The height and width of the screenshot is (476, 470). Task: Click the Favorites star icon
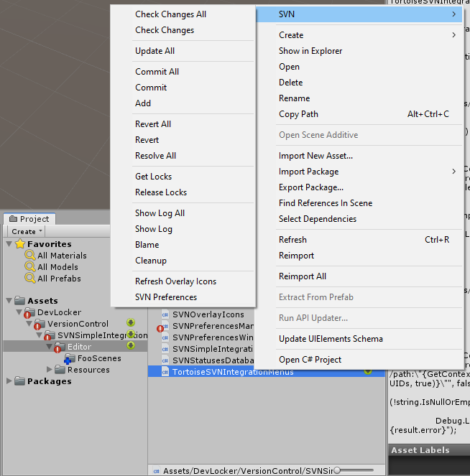pos(20,244)
